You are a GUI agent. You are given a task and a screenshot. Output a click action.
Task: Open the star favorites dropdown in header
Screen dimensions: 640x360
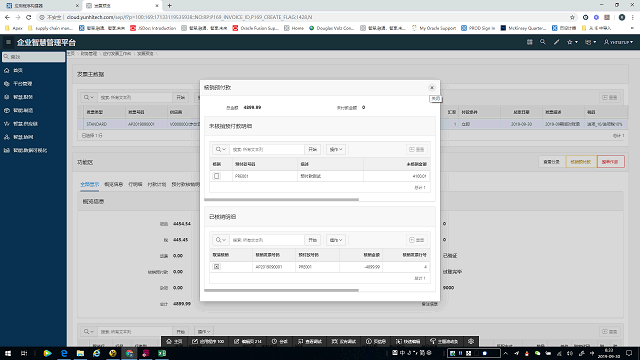click(x=572, y=42)
